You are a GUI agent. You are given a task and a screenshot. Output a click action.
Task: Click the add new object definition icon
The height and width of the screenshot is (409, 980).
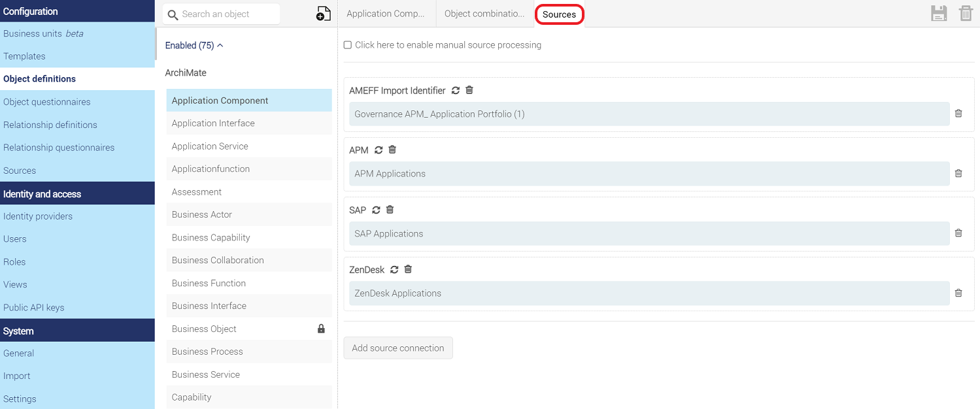[323, 14]
